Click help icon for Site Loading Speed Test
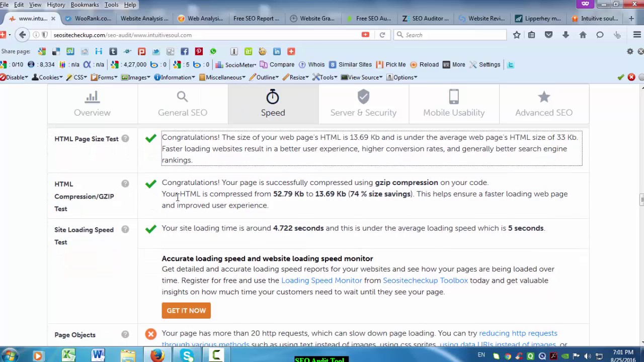The height and width of the screenshot is (362, 644). pos(125,229)
